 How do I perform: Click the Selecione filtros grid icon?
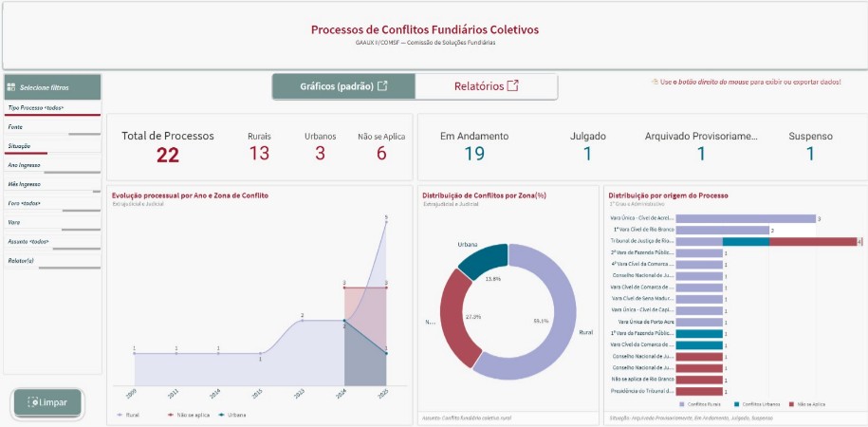(11, 87)
